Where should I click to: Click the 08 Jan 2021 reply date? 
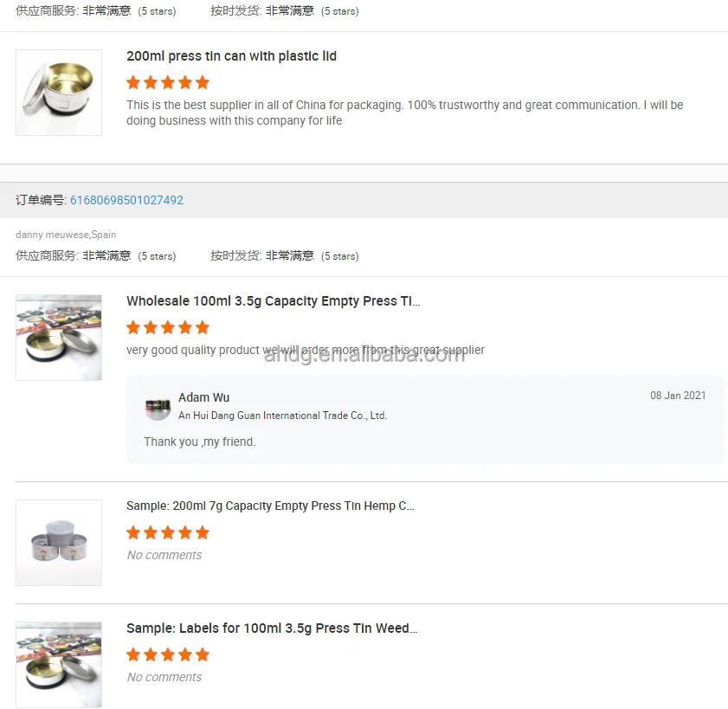[x=678, y=395]
